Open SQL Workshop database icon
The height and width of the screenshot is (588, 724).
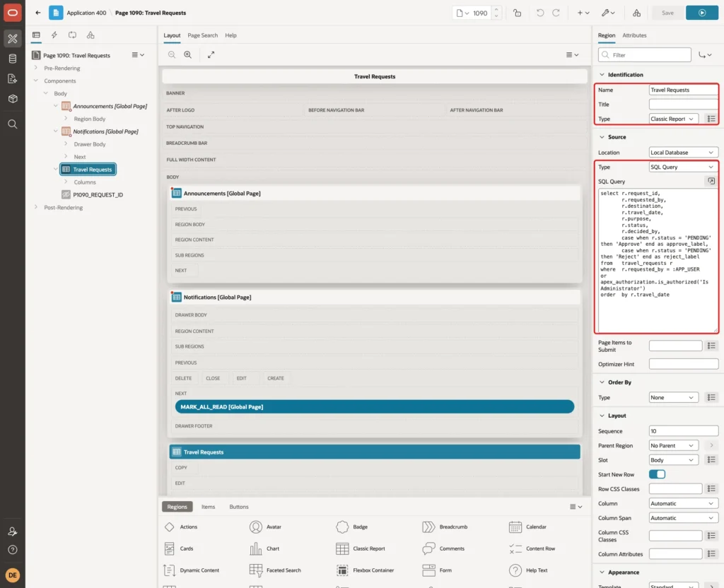point(13,59)
